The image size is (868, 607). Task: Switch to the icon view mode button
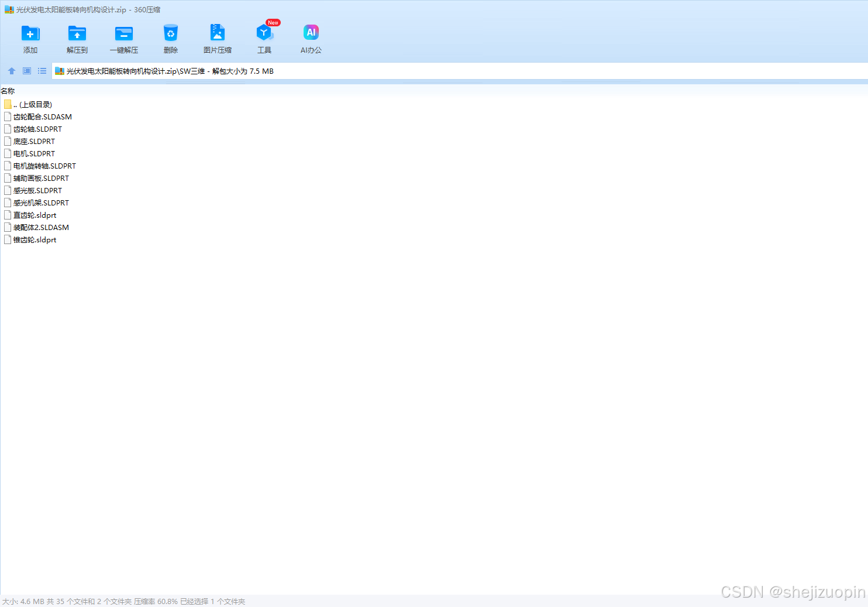[27, 71]
